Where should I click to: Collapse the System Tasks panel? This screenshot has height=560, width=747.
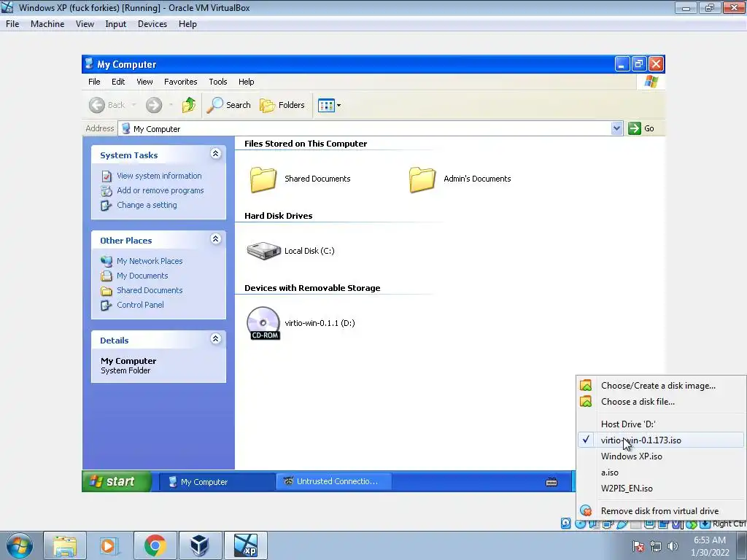[215, 154]
